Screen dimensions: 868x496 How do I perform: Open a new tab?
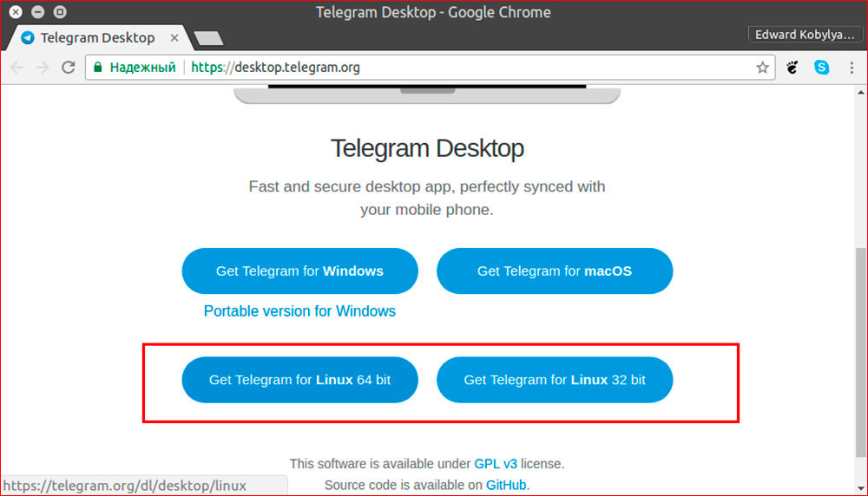coord(208,38)
